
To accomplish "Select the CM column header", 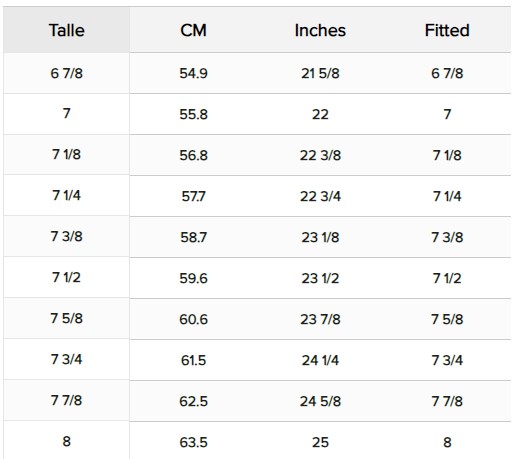I will (x=193, y=30).
